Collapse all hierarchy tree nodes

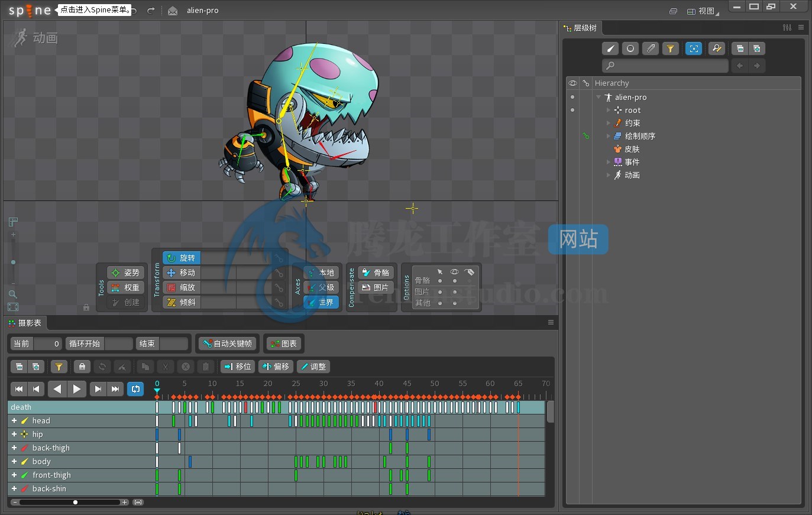click(x=740, y=48)
